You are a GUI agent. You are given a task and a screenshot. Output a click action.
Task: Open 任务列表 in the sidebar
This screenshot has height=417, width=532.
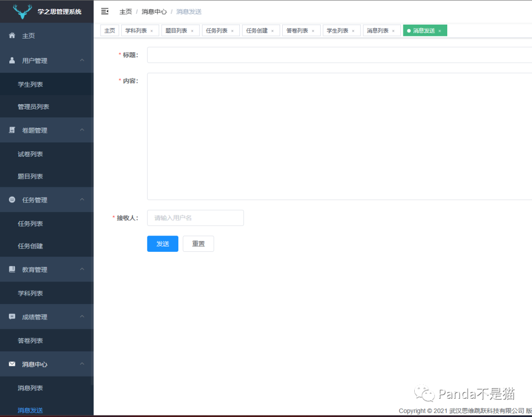(47, 223)
